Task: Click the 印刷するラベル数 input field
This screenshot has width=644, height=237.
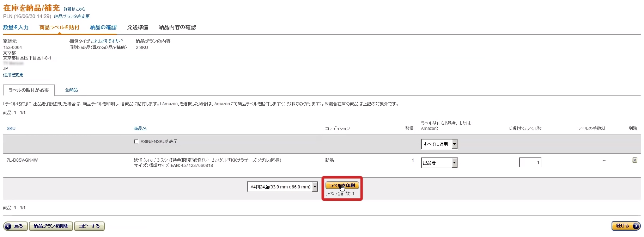Action: point(530,162)
